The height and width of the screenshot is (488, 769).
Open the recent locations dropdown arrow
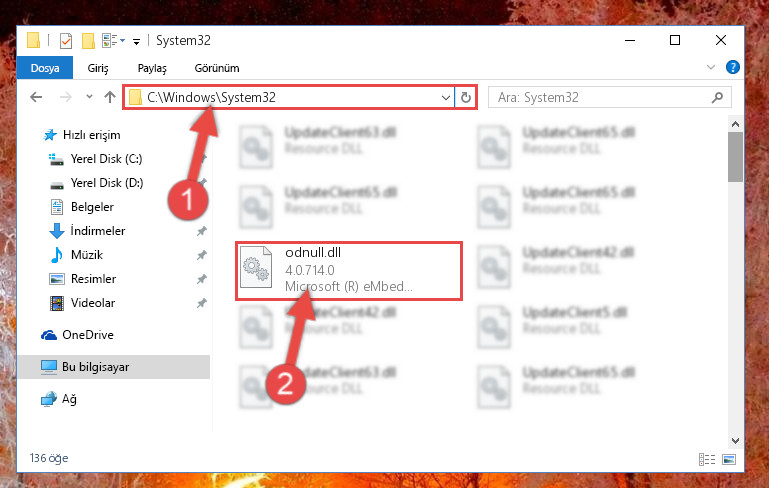coord(89,97)
